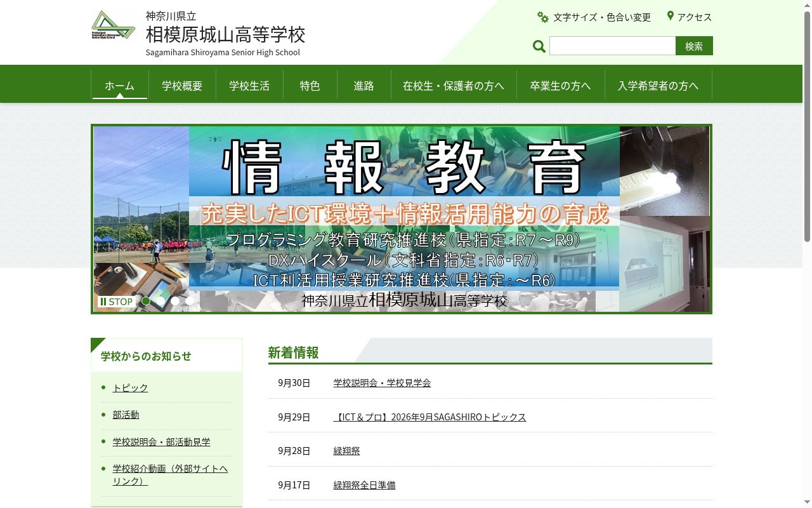
Task: Open 卒業生の方へ menu
Action: (560, 85)
